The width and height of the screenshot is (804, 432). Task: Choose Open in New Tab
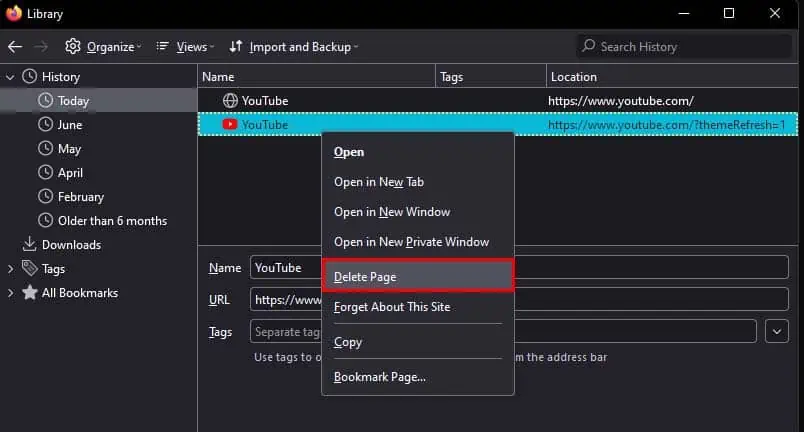pyautogui.click(x=418, y=182)
